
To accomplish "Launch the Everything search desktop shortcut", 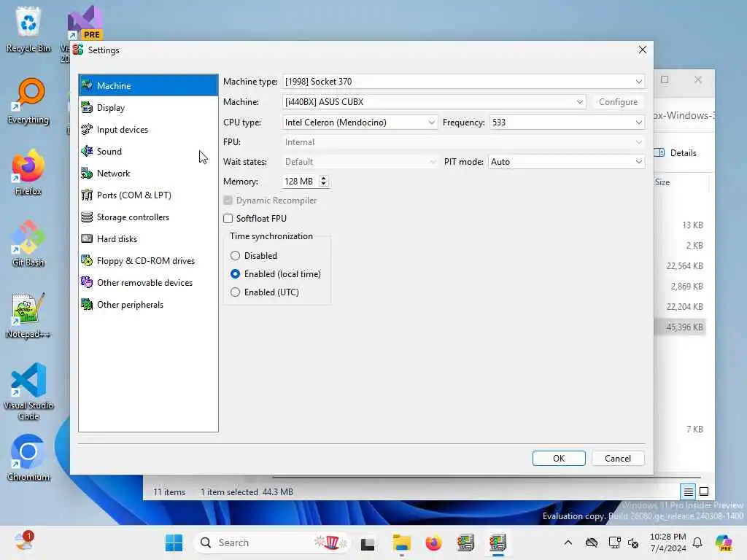I will [x=28, y=101].
